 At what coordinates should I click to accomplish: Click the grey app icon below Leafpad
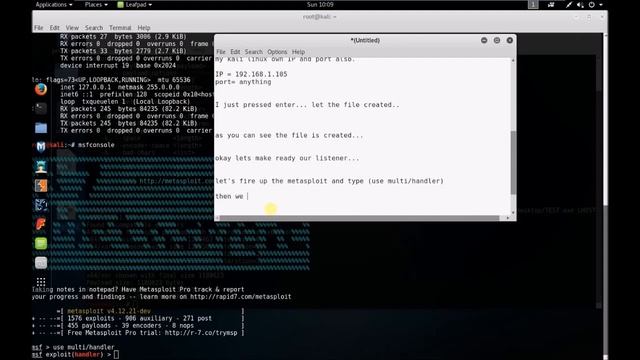coord(41,263)
